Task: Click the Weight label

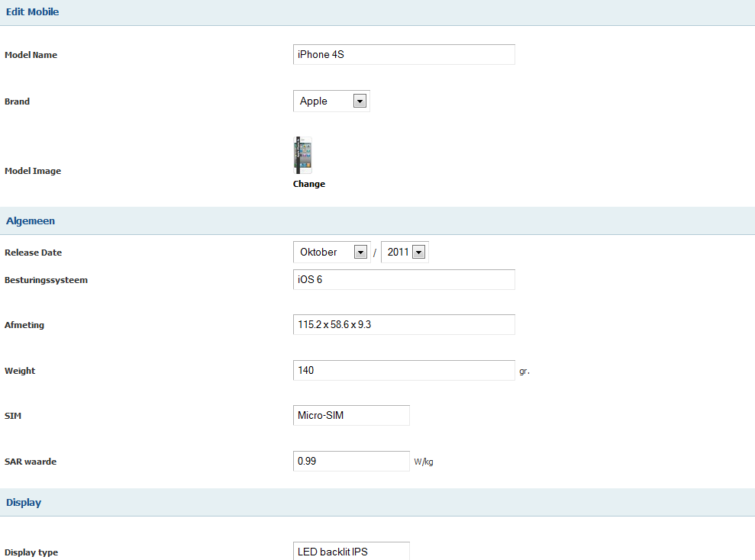Action: (20, 371)
